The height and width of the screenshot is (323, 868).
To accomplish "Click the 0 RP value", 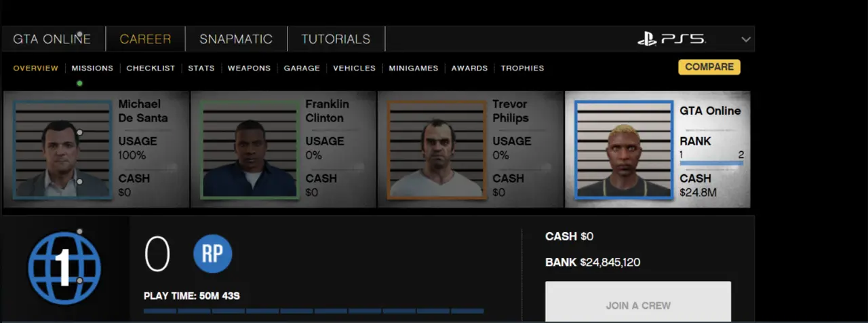I will tap(157, 255).
